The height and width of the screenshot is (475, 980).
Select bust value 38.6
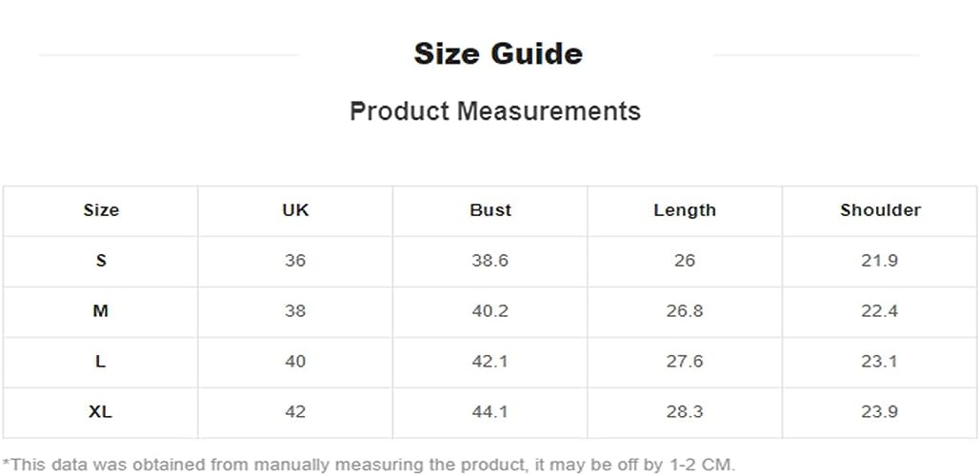[x=490, y=261]
